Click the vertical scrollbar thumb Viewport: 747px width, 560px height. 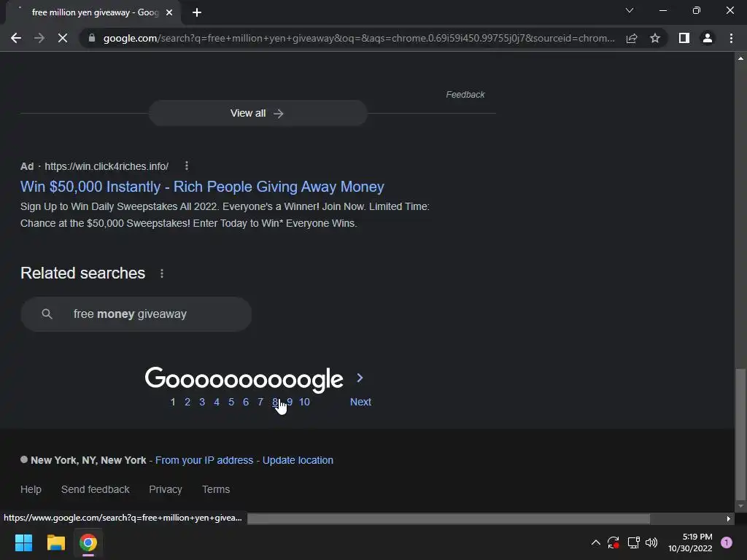pyautogui.click(x=740, y=433)
